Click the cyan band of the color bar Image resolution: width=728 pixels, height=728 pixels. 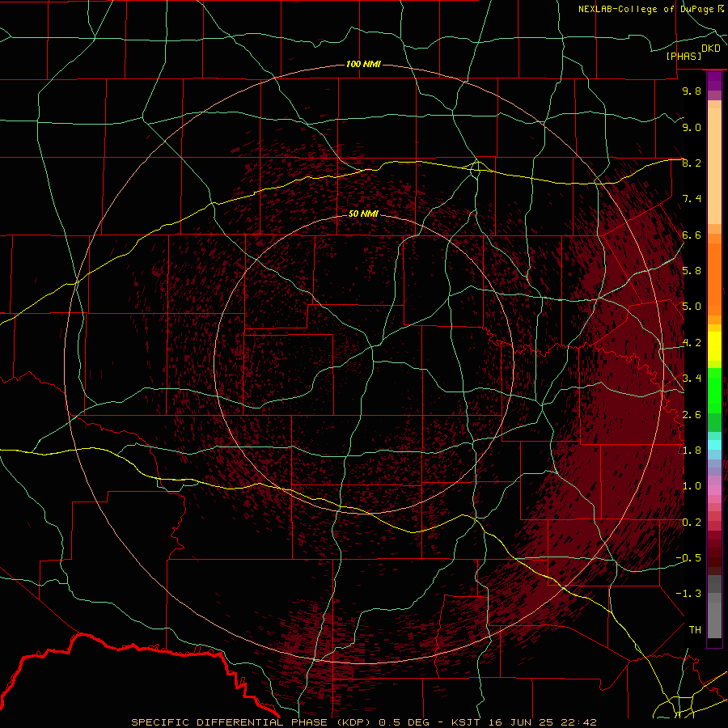tap(714, 445)
